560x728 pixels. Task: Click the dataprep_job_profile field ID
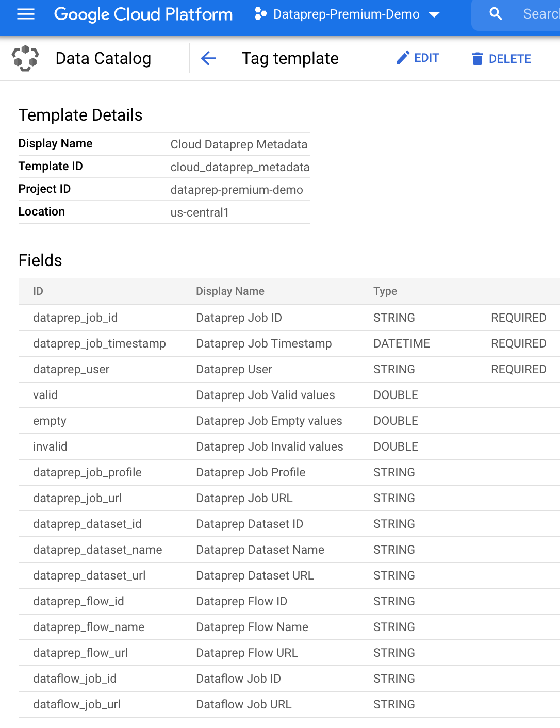coord(87,472)
